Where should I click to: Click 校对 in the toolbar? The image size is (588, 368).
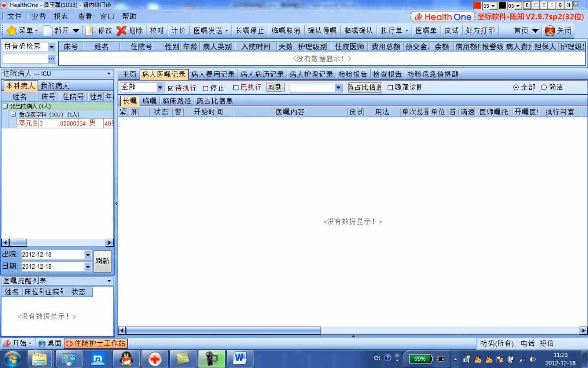pos(157,31)
